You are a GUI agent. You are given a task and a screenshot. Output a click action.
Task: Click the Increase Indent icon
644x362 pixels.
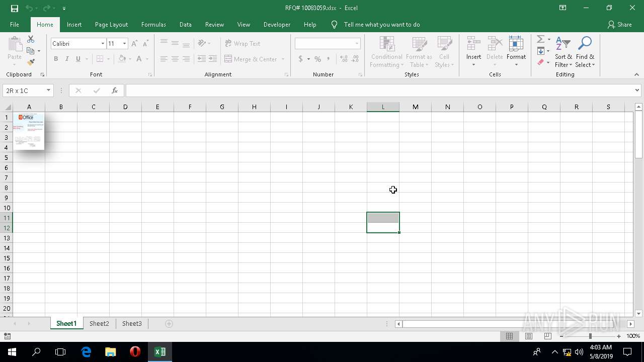coord(213,59)
